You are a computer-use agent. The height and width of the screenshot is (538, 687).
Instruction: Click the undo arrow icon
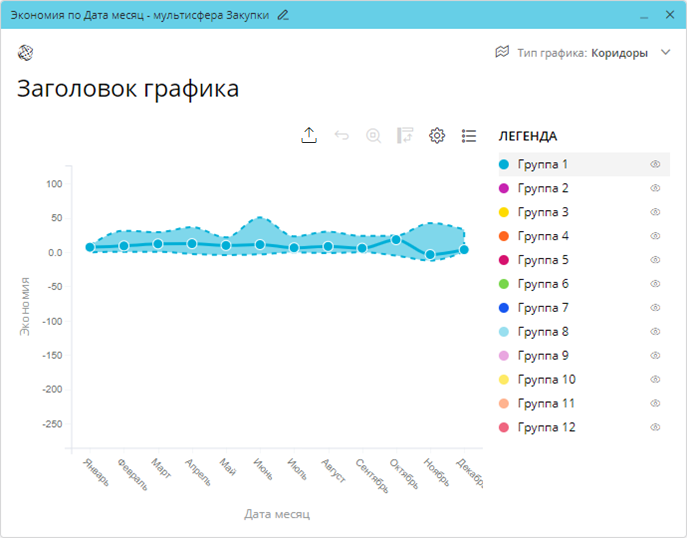342,136
